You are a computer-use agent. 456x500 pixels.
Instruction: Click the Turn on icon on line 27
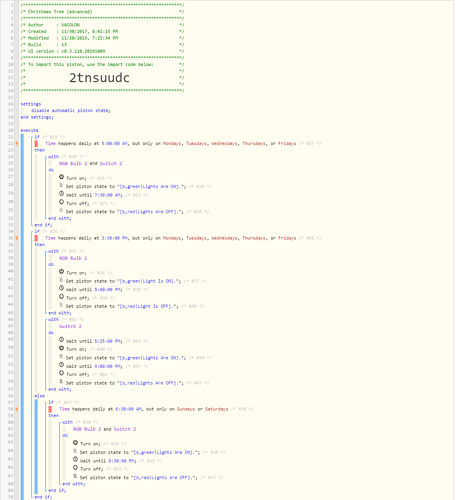(61, 177)
